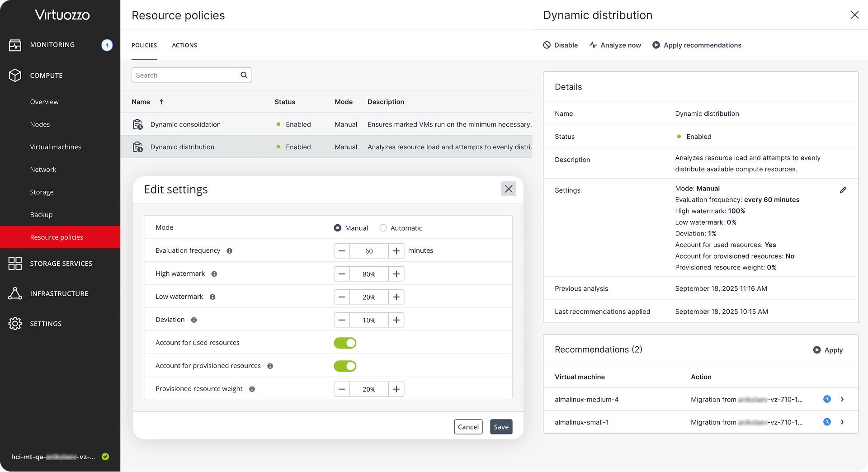Switch to the ACTIONS tab
Image resolution: width=868 pixels, height=472 pixels.
184,45
